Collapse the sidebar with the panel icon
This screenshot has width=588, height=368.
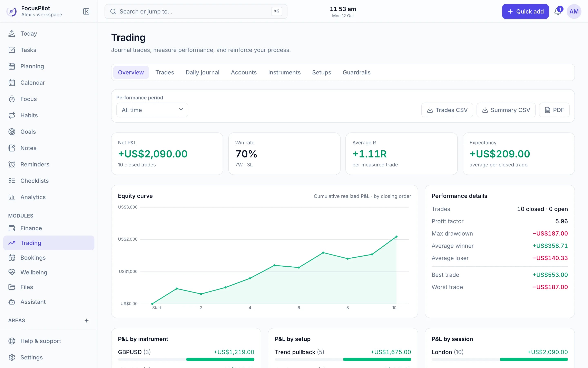point(86,11)
